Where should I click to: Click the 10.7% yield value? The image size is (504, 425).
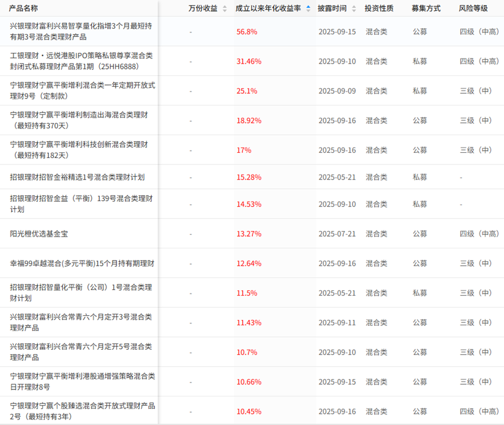click(x=247, y=352)
